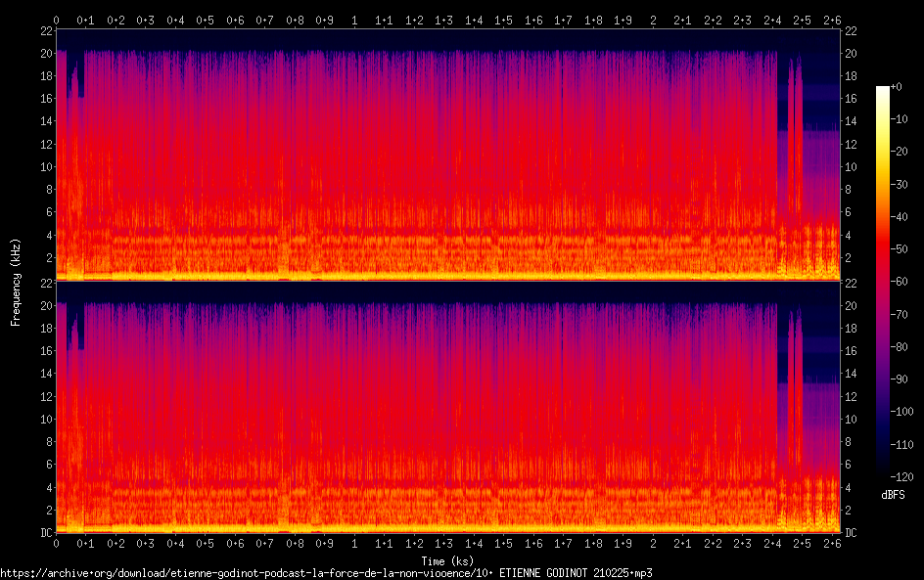Select the '-60' value on the color scale
924x580 pixels.
pos(900,282)
